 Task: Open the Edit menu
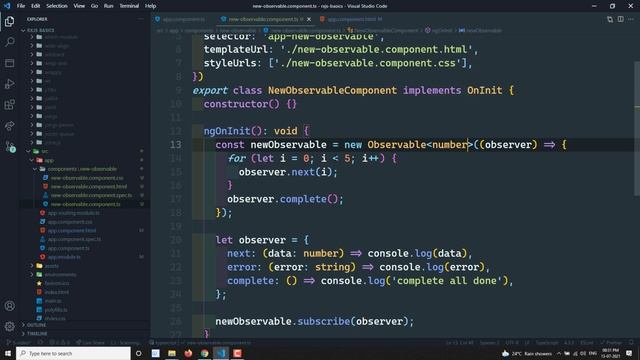click(x=36, y=6)
